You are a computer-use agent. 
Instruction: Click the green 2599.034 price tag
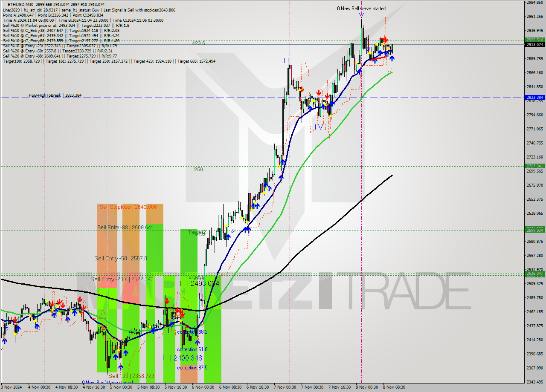pos(534,230)
